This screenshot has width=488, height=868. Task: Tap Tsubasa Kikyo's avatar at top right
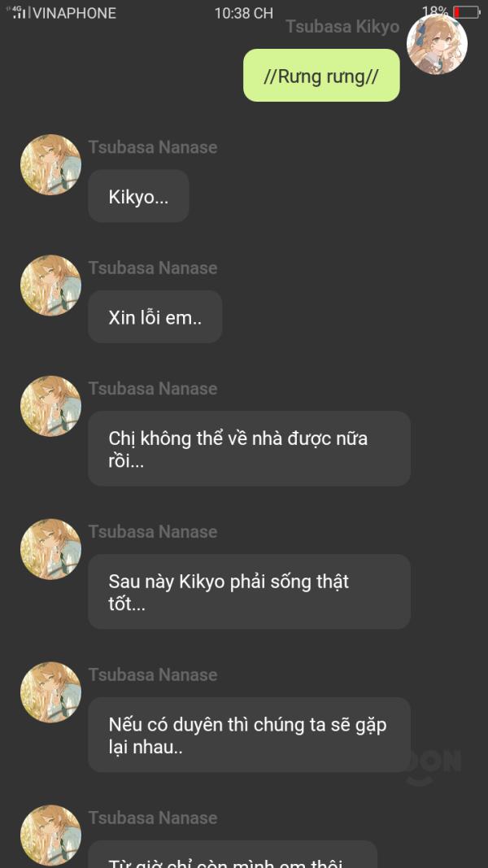click(x=437, y=44)
